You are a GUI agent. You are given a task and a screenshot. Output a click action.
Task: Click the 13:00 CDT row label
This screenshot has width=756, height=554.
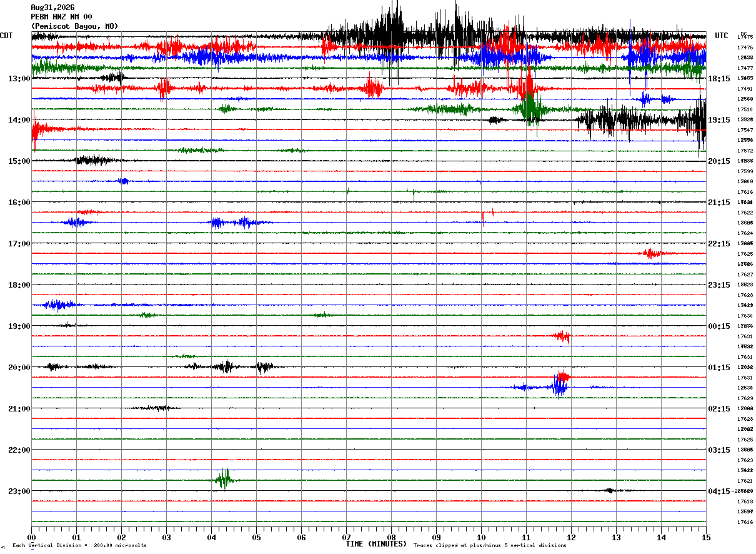pos(19,79)
